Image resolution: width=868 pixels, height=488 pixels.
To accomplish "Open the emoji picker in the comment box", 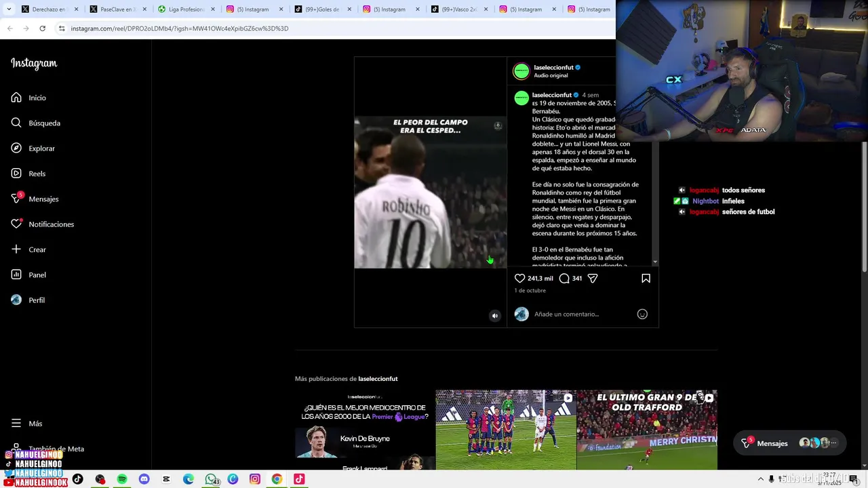I will pos(642,314).
